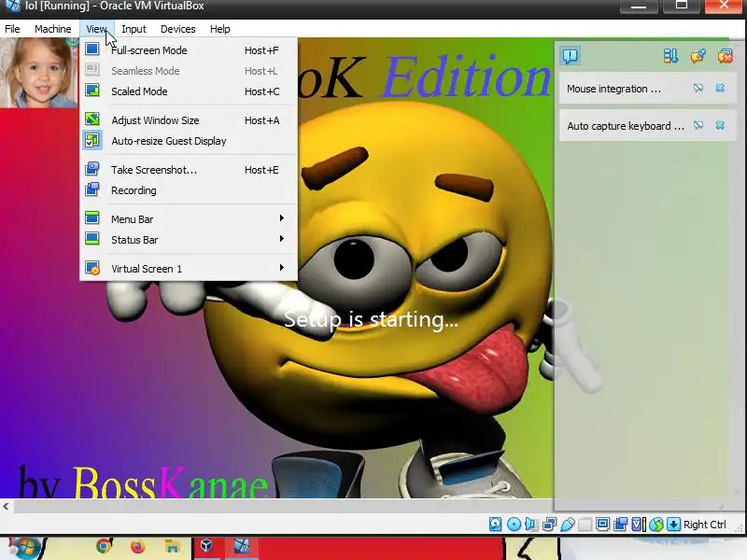Click the horizontal scrollbar left arrow
This screenshot has width=747, height=560.
pos(7,506)
